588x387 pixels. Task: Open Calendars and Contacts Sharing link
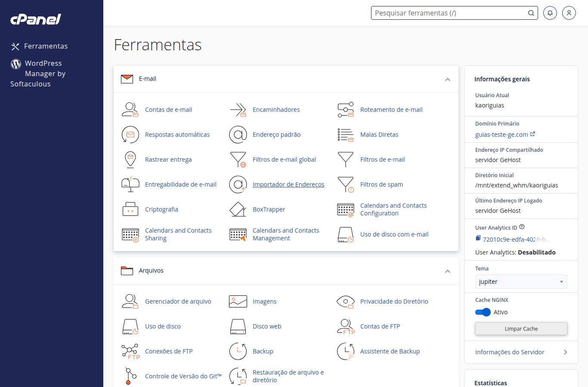(x=178, y=234)
